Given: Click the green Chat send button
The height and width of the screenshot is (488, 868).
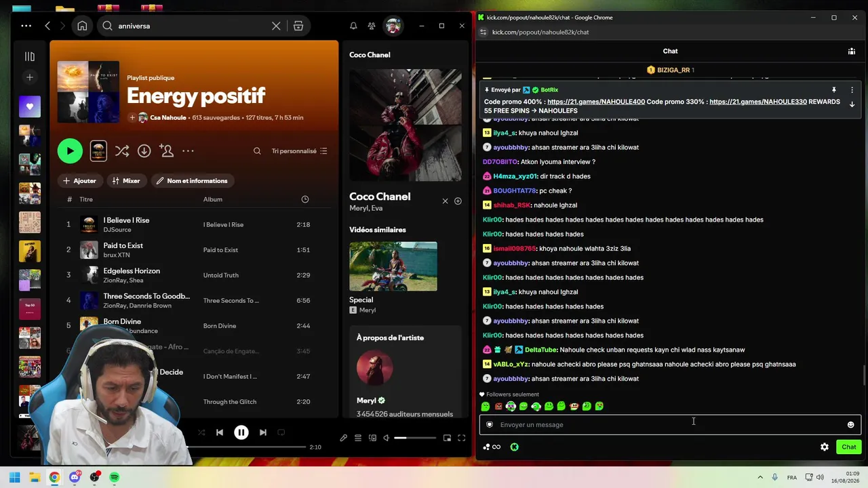Looking at the screenshot, I should [x=849, y=447].
